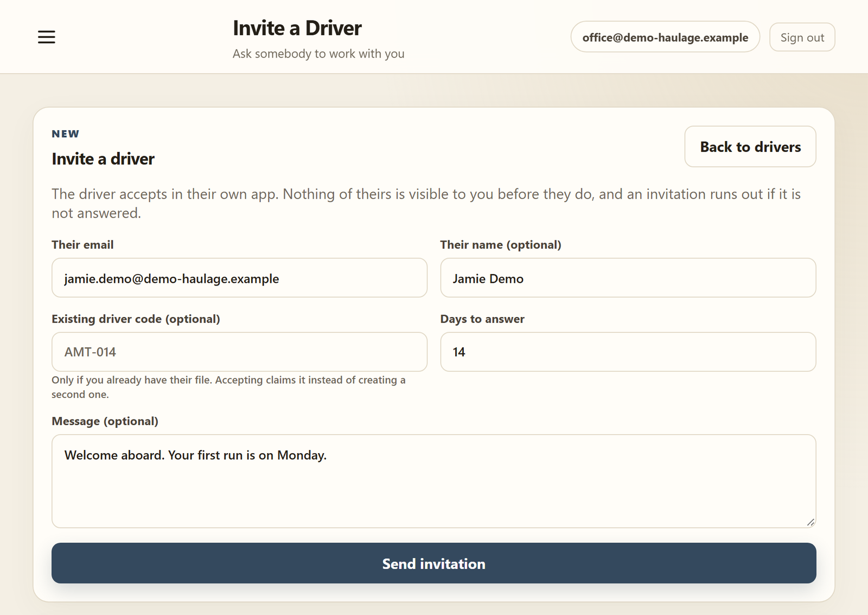
Task: Click into the Message text area
Action: [434, 481]
